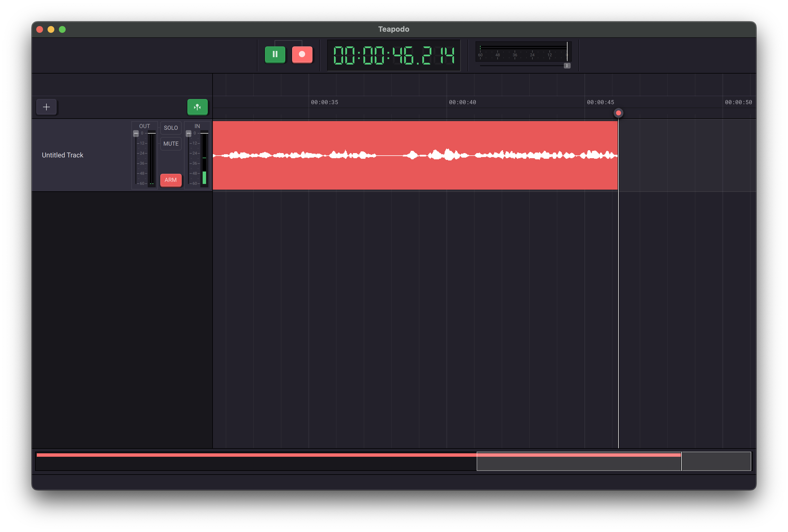The height and width of the screenshot is (532, 788).
Task: Click the master output level meter
Action: point(523,52)
